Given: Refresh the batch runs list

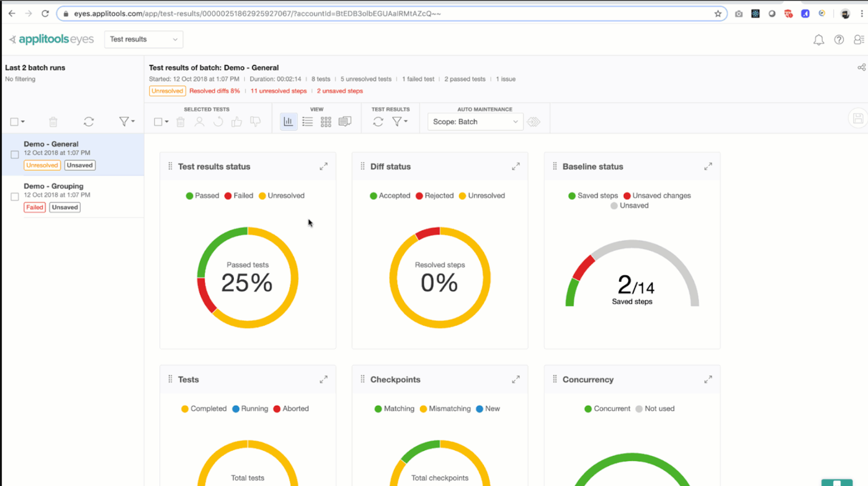Looking at the screenshot, I should pyautogui.click(x=89, y=122).
